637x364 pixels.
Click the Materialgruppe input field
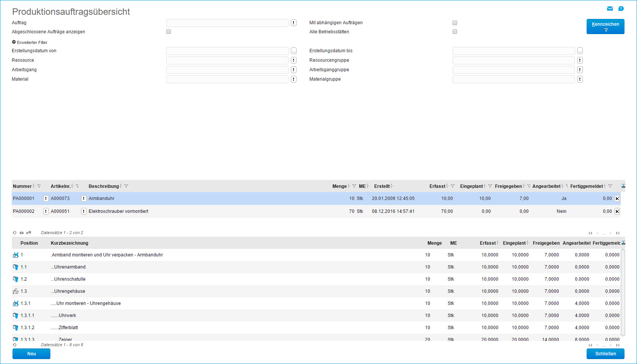click(x=514, y=79)
